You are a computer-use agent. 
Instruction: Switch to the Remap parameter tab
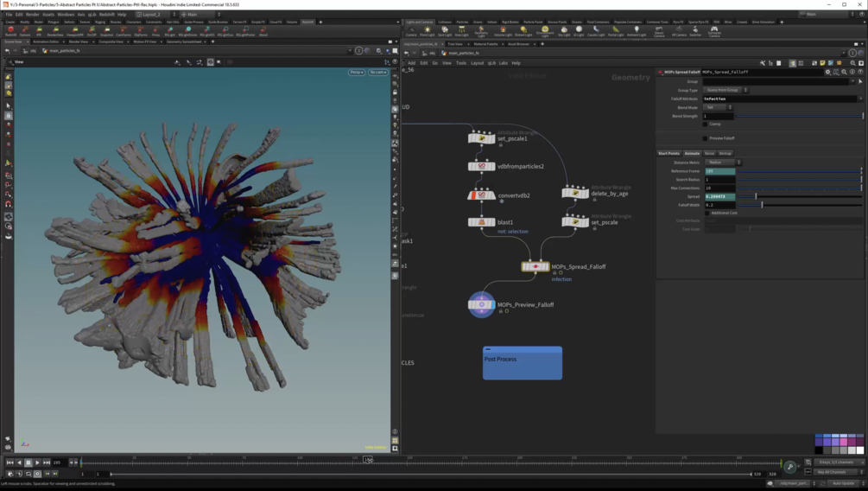tap(725, 154)
